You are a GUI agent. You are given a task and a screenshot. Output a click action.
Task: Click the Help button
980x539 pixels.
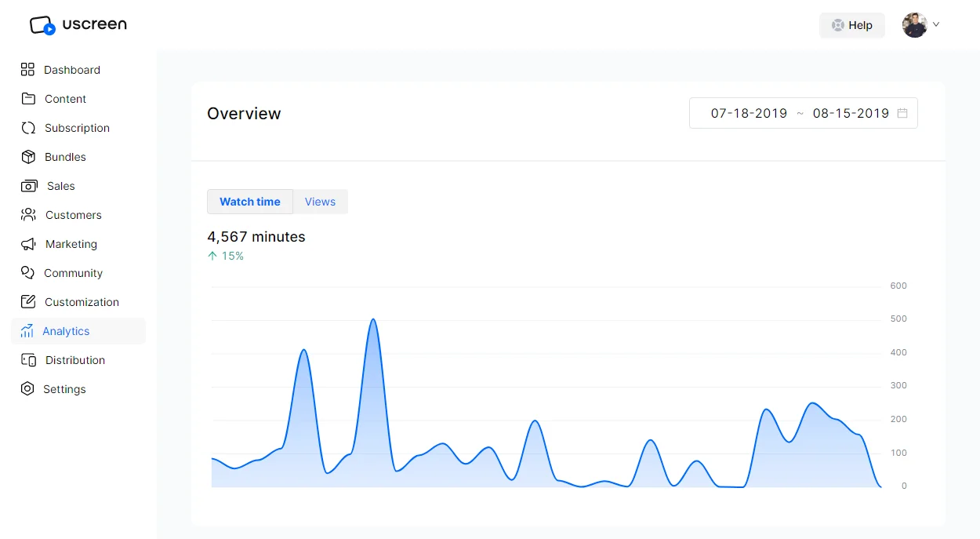tap(851, 24)
